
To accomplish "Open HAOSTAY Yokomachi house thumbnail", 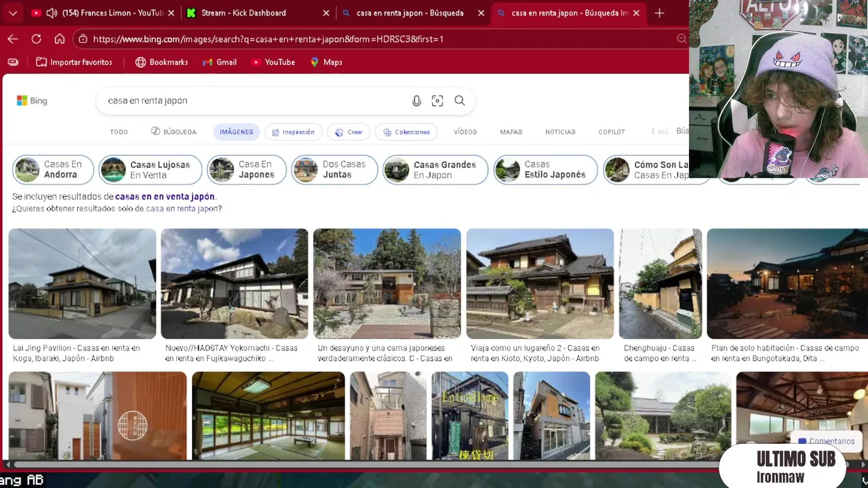I will [x=235, y=283].
